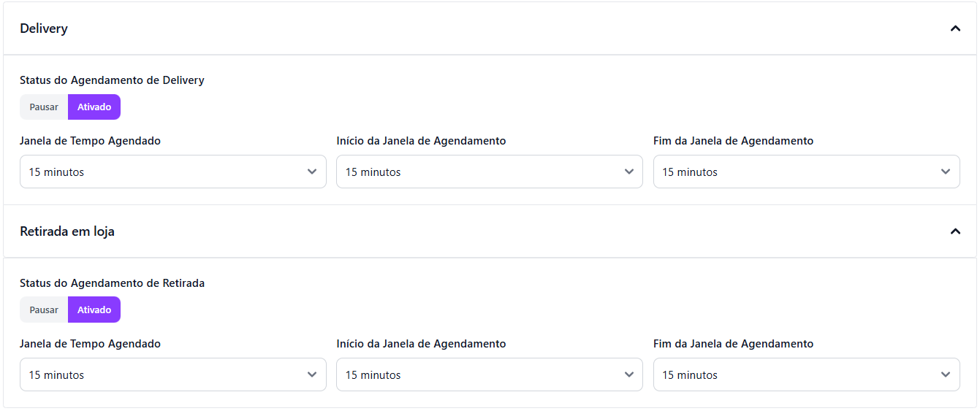Click the Retirada em loja header title

click(67, 231)
